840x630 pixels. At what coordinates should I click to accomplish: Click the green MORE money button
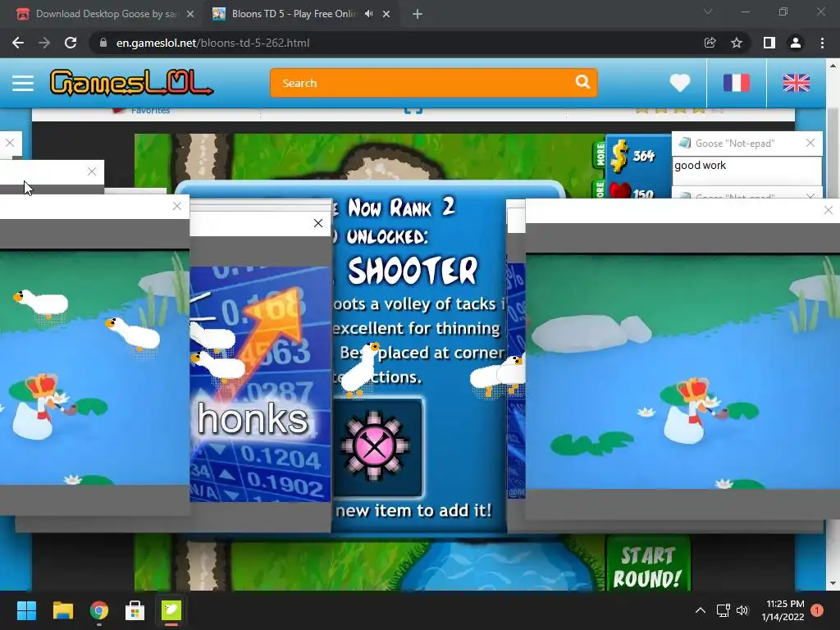coord(600,155)
